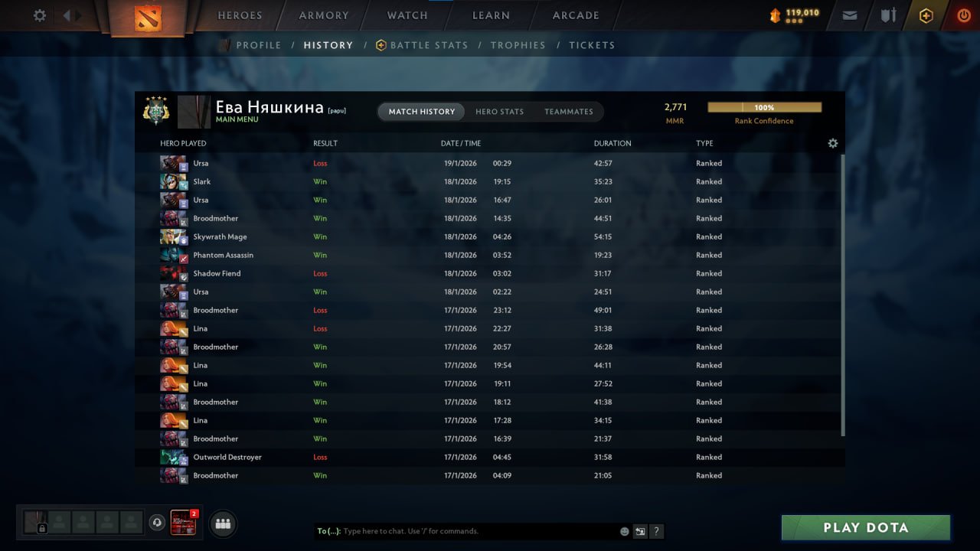Open the settings gear in top-left corner
This screenshot has height=551, width=980.
pyautogui.click(x=40, y=15)
